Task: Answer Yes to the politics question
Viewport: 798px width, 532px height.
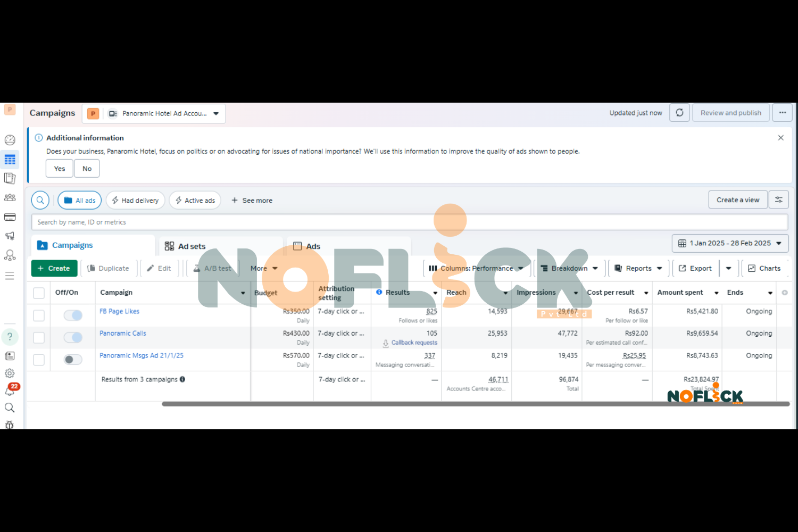Action: coord(60,169)
